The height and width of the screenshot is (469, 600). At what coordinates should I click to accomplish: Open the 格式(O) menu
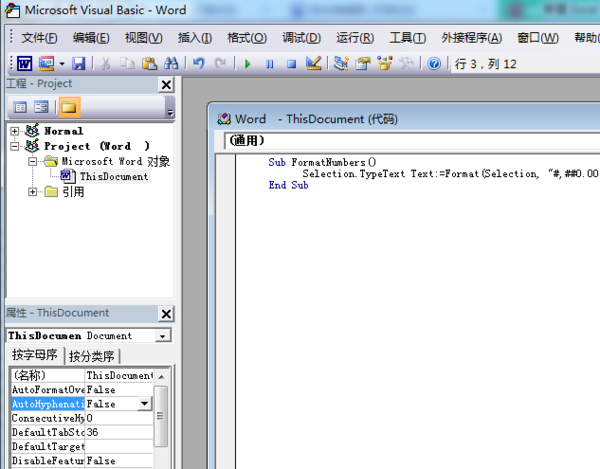tap(247, 37)
